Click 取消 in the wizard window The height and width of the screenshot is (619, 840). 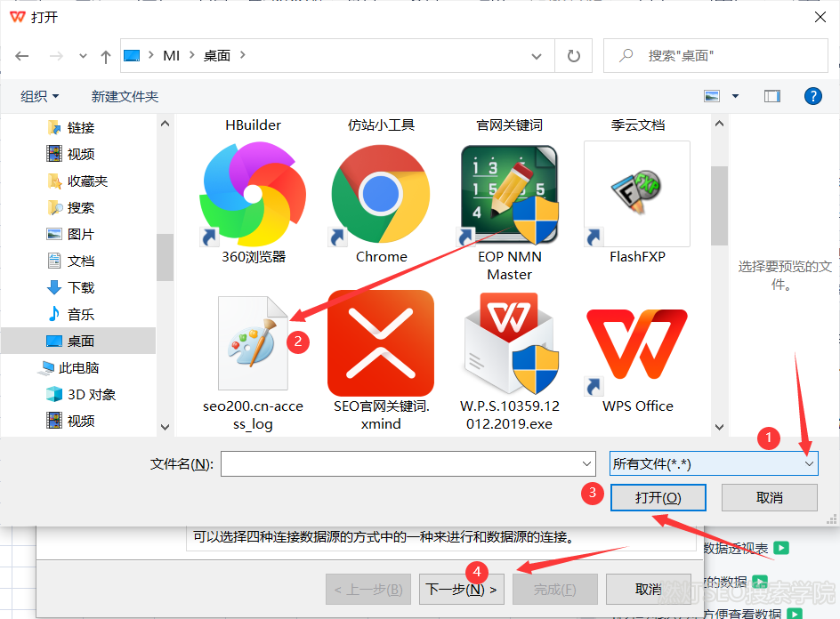point(648,589)
